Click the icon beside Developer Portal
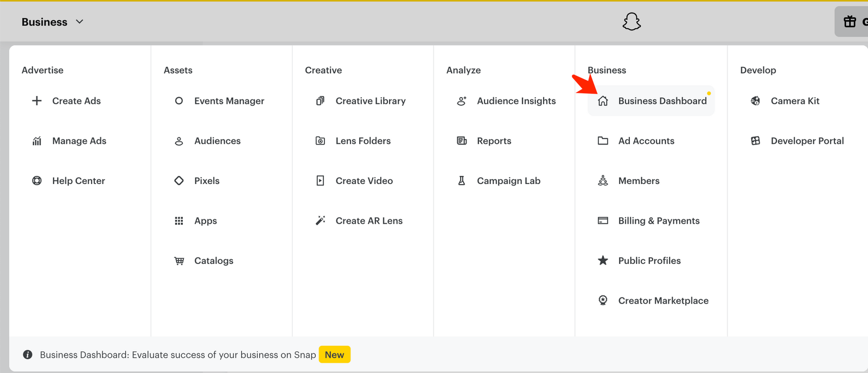Screen dimensions: 868x373 tap(756, 141)
